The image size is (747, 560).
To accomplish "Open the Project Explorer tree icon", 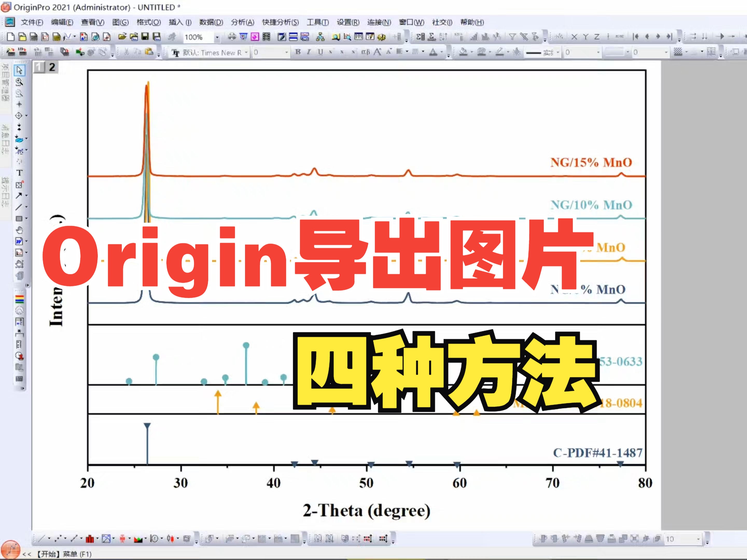I will point(320,37).
